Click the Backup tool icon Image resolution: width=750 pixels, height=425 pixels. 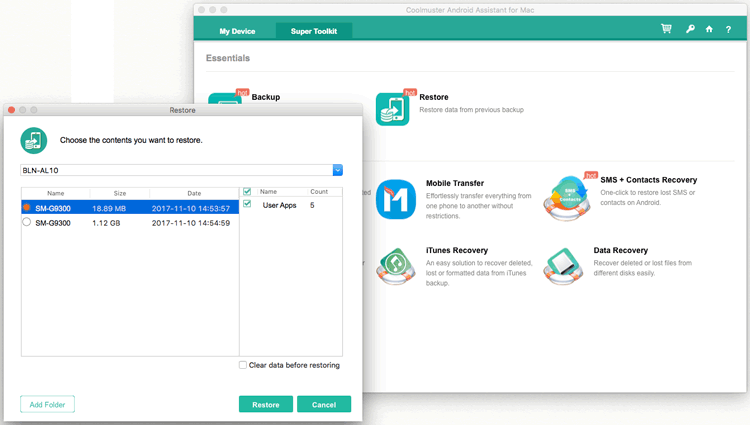225,98
